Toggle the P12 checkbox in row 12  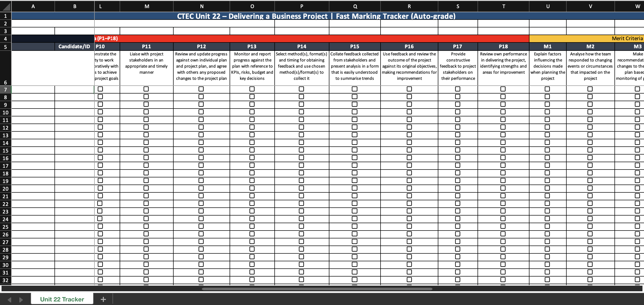coord(201,127)
